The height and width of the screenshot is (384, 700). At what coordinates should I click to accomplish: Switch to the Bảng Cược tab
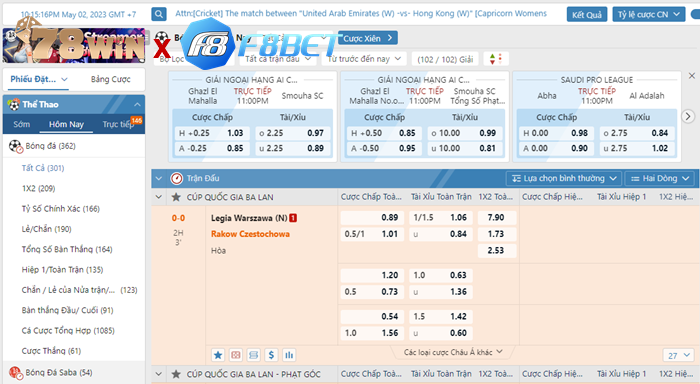tap(111, 79)
